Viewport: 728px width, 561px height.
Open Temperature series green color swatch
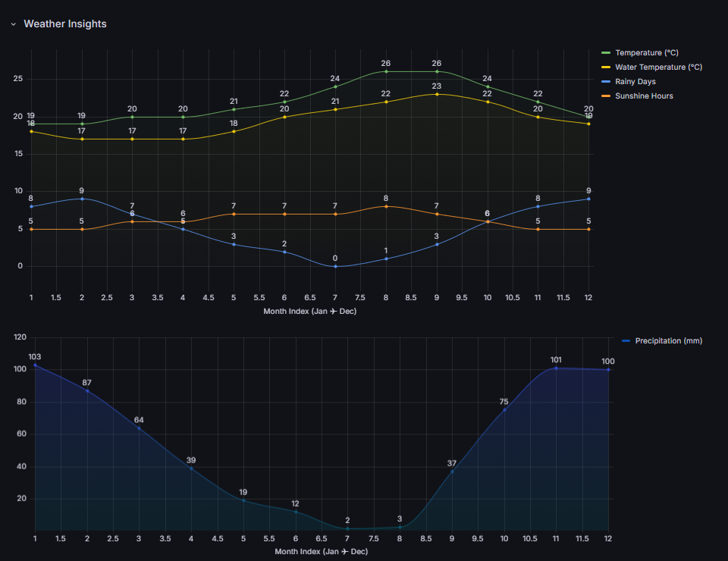[x=605, y=53]
